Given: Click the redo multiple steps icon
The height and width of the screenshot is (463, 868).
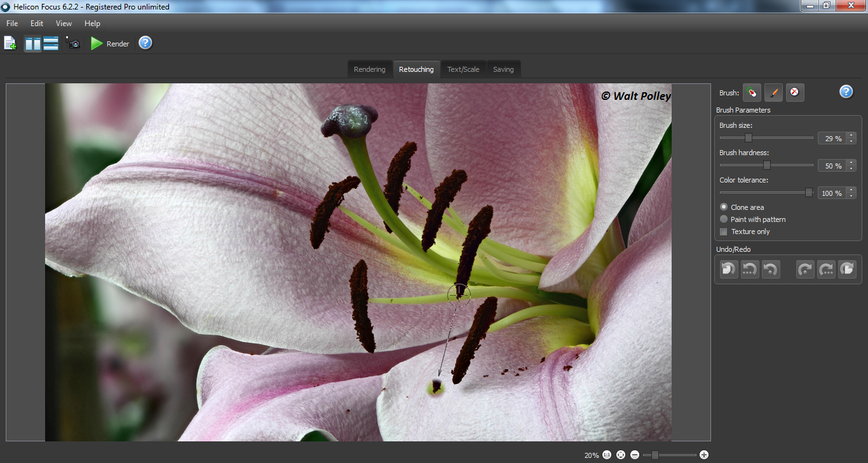Looking at the screenshot, I should [826, 269].
